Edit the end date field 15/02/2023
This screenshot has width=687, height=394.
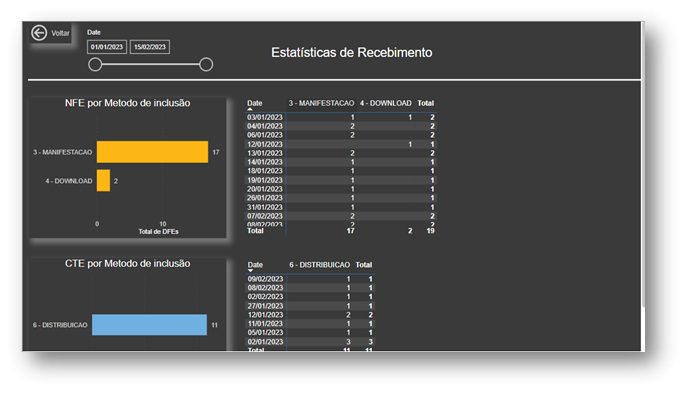coord(150,47)
